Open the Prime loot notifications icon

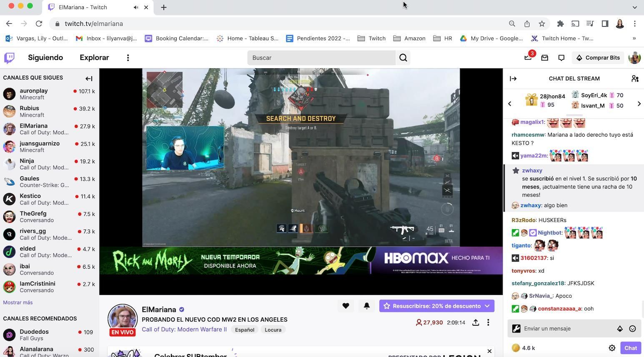coord(528,57)
